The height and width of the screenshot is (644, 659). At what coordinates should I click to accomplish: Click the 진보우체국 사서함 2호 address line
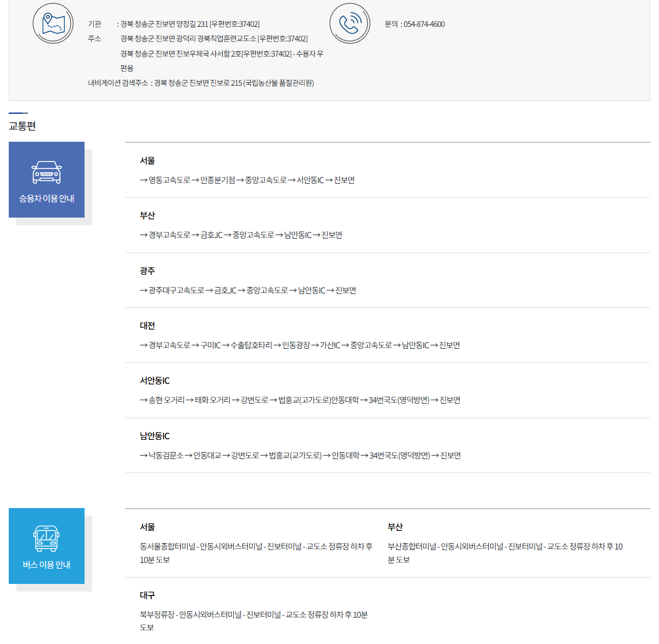[x=222, y=61]
